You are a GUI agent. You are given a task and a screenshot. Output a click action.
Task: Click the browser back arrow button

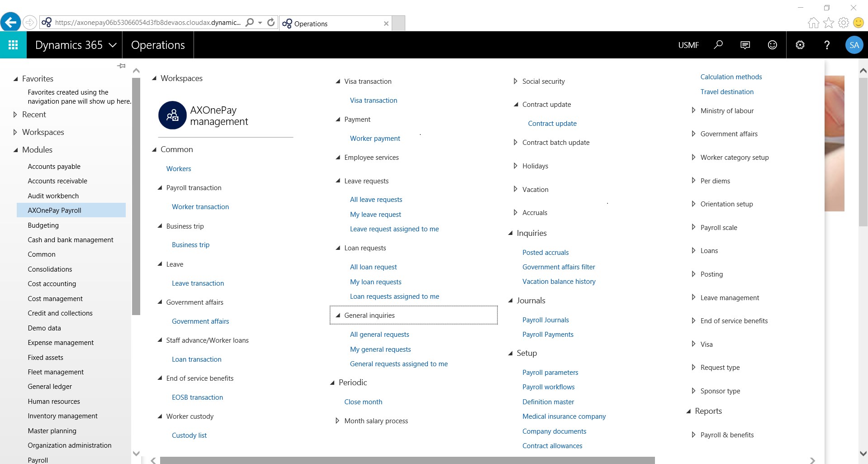[11, 22]
